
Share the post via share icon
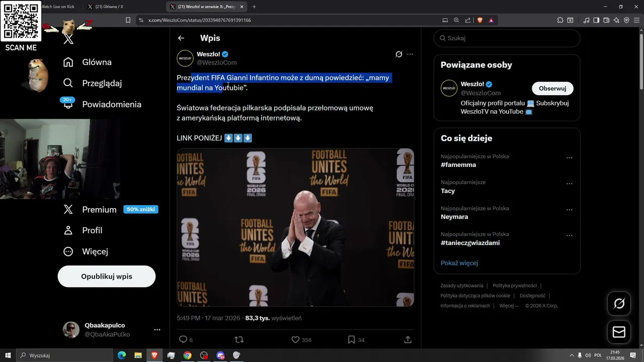click(x=408, y=340)
